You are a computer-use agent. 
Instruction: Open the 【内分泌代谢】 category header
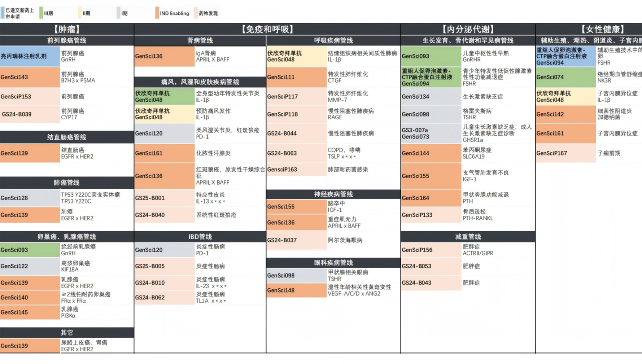(x=468, y=29)
